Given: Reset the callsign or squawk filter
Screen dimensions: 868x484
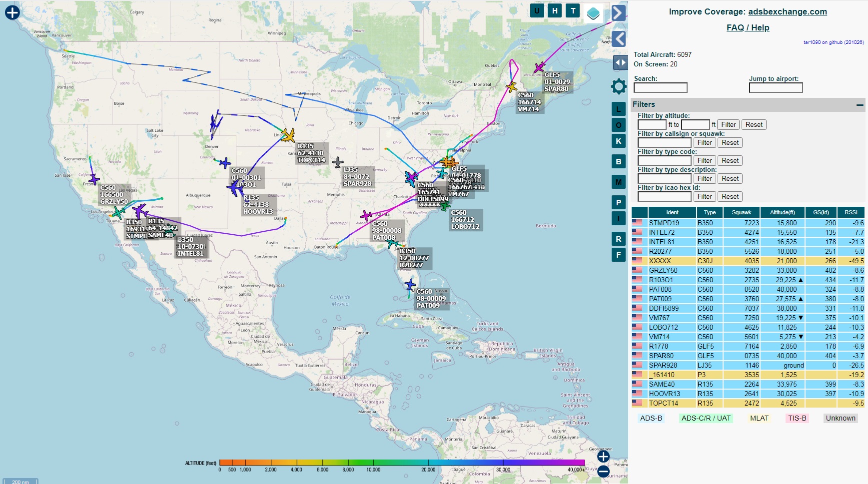Looking at the screenshot, I should (730, 143).
